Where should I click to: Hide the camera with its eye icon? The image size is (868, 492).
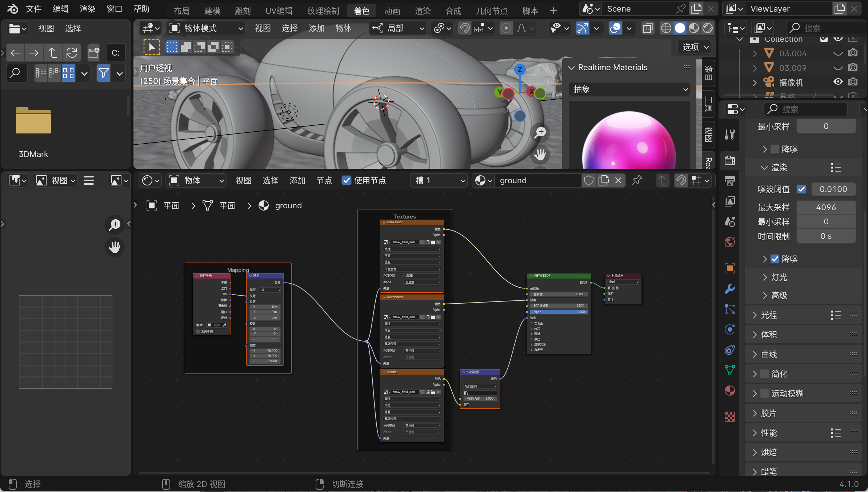tap(838, 82)
